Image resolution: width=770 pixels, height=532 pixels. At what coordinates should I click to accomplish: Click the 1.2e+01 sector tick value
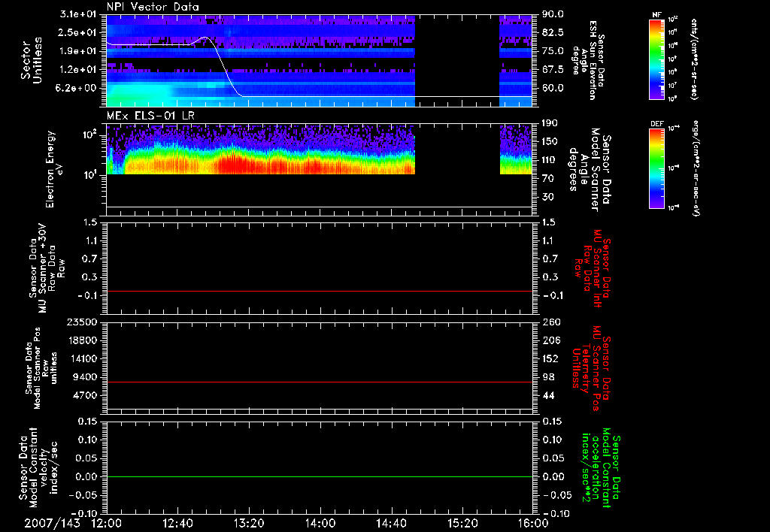click(x=78, y=70)
